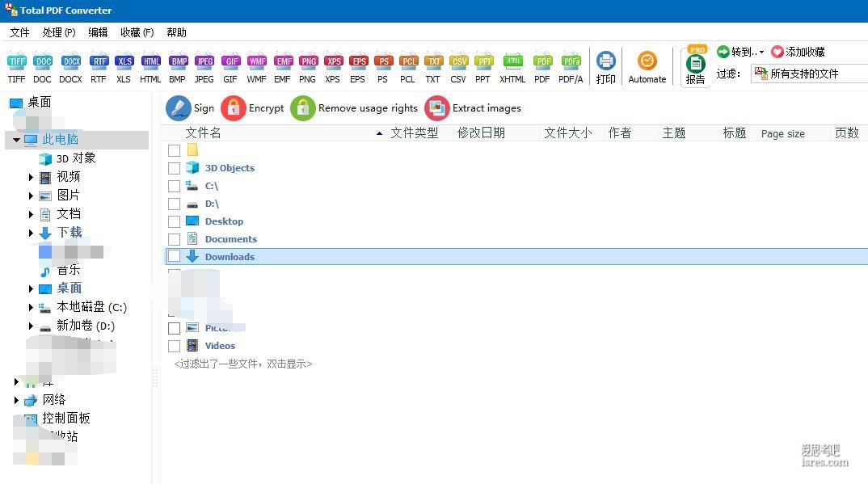Encrypt the selected PDF
This screenshot has width=868, height=484.
252,108
